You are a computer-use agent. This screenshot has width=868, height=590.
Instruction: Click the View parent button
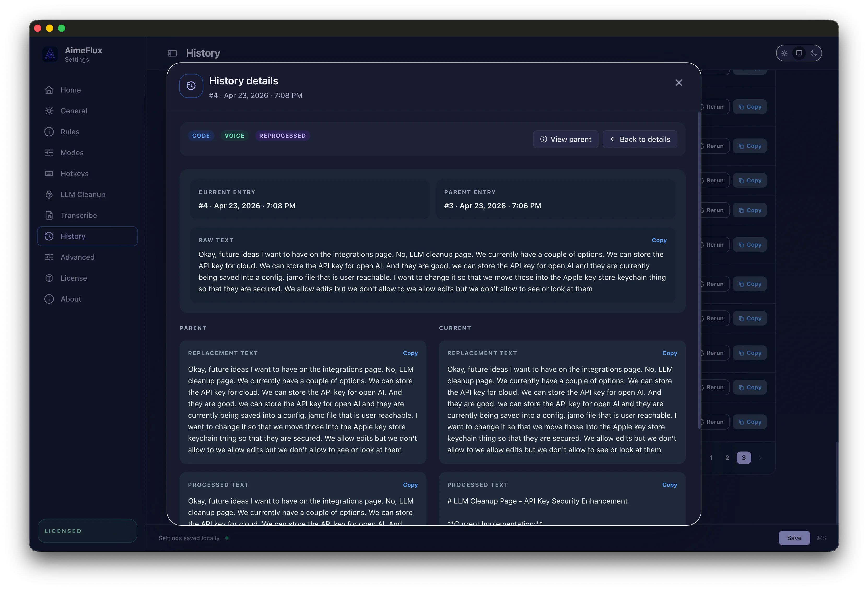pos(566,139)
